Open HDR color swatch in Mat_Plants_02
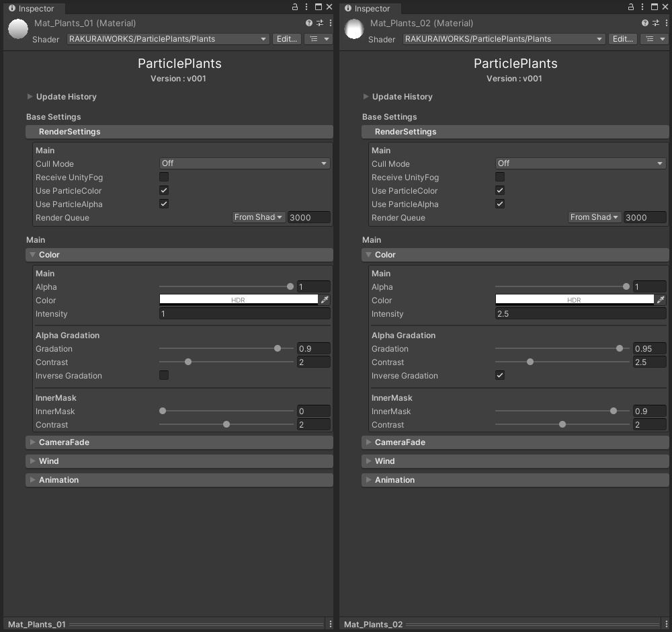The height and width of the screenshot is (632, 672). pyautogui.click(x=575, y=299)
